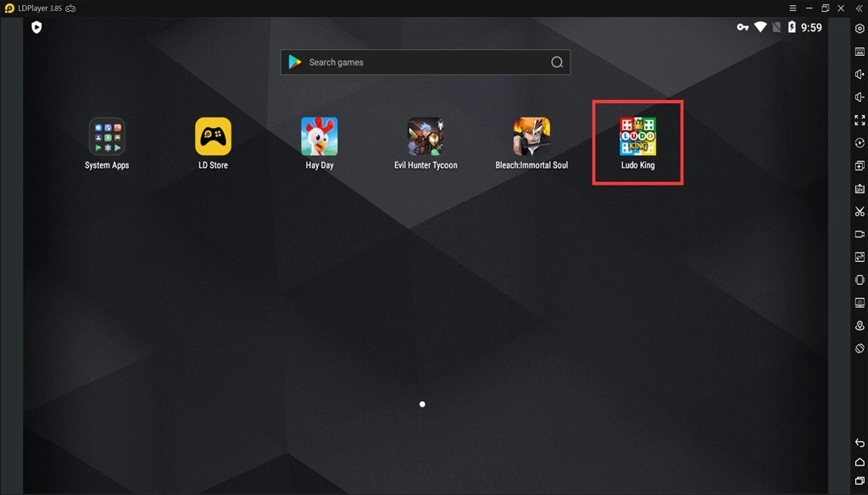This screenshot has width=868, height=495.
Task: Launch the Ludo King game
Action: pos(637,143)
